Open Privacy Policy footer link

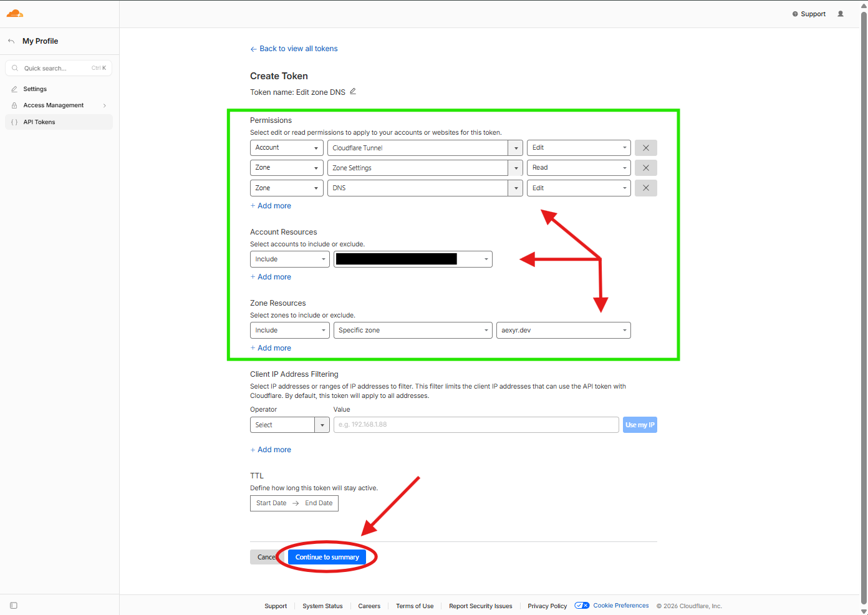[x=547, y=606]
